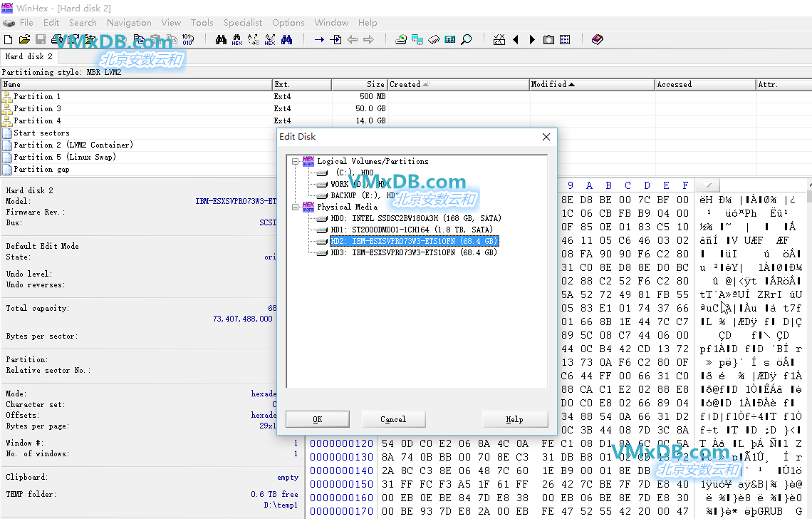Click the black left triangle toolbar icon
The height and width of the screenshot is (519, 812).
[515, 39]
